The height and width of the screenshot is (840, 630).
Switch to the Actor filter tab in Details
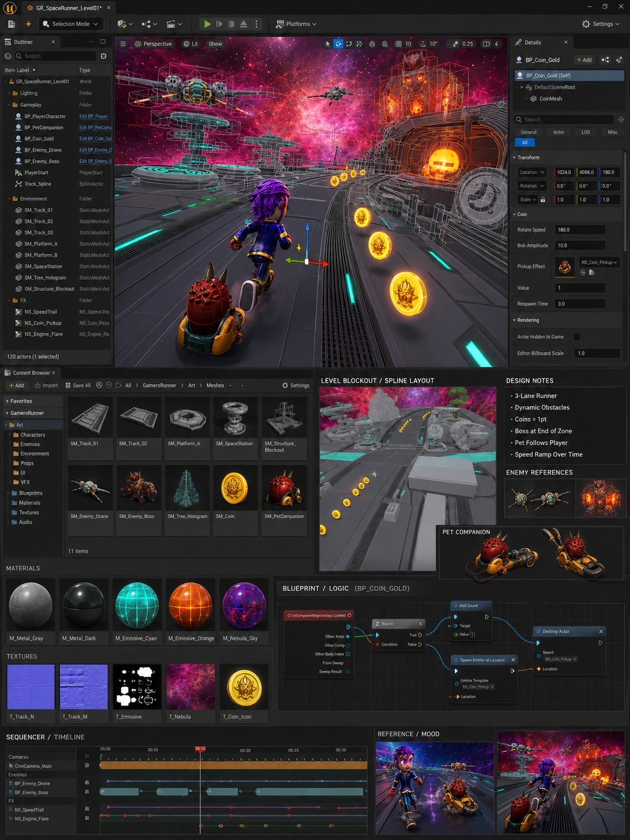(559, 132)
